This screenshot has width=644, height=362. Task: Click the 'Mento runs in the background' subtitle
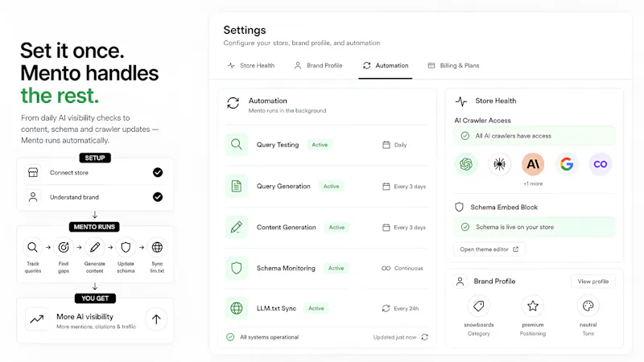(287, 111)
